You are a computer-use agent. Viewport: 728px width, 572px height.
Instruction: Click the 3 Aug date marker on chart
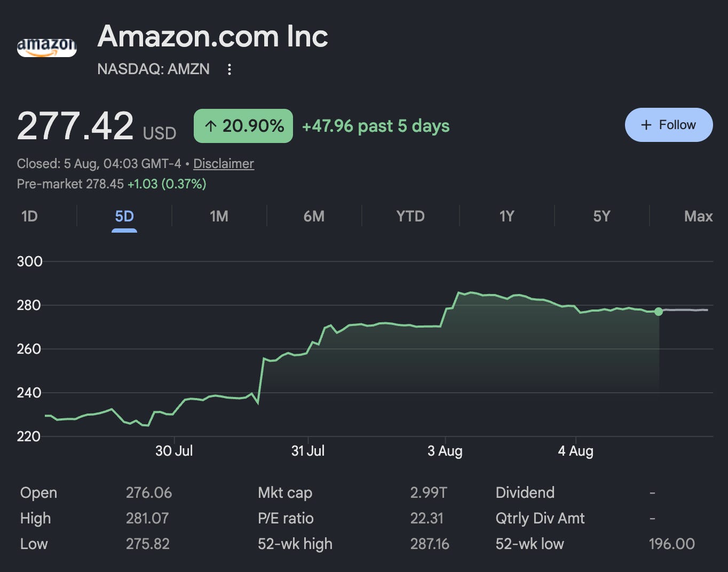pos(445,451)
